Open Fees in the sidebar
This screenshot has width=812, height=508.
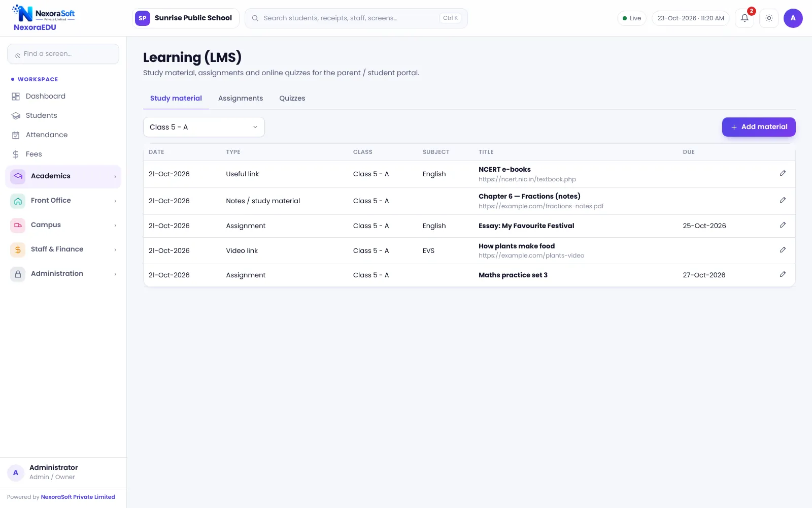(63, 154)
